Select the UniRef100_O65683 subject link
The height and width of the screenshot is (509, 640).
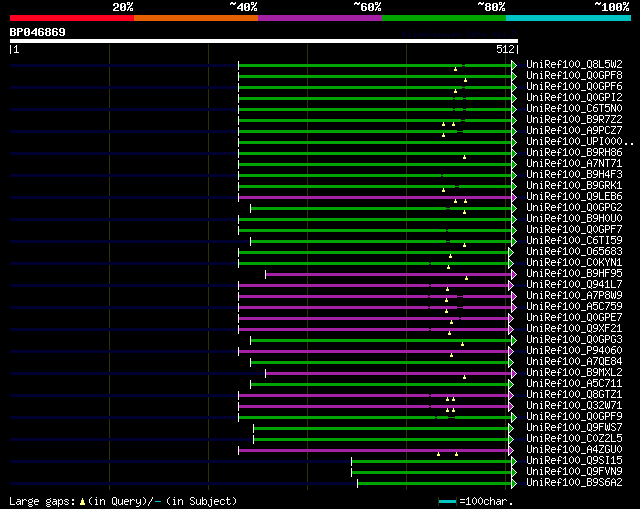coord(574,251)
